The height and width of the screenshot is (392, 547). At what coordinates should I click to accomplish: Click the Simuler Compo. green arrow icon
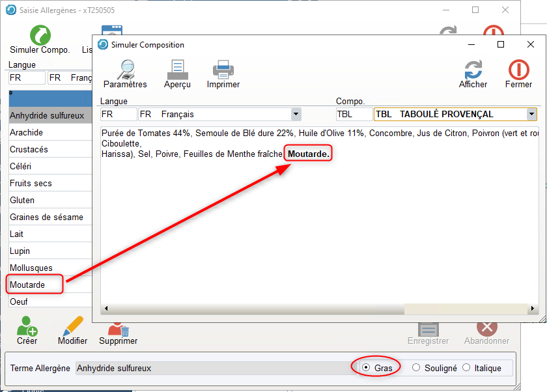pos(40,35)
